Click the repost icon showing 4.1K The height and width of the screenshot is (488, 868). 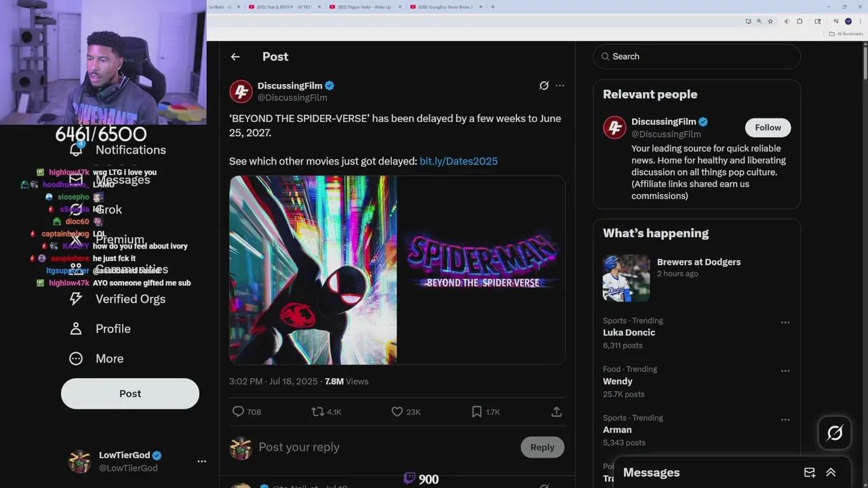[317, 411]
